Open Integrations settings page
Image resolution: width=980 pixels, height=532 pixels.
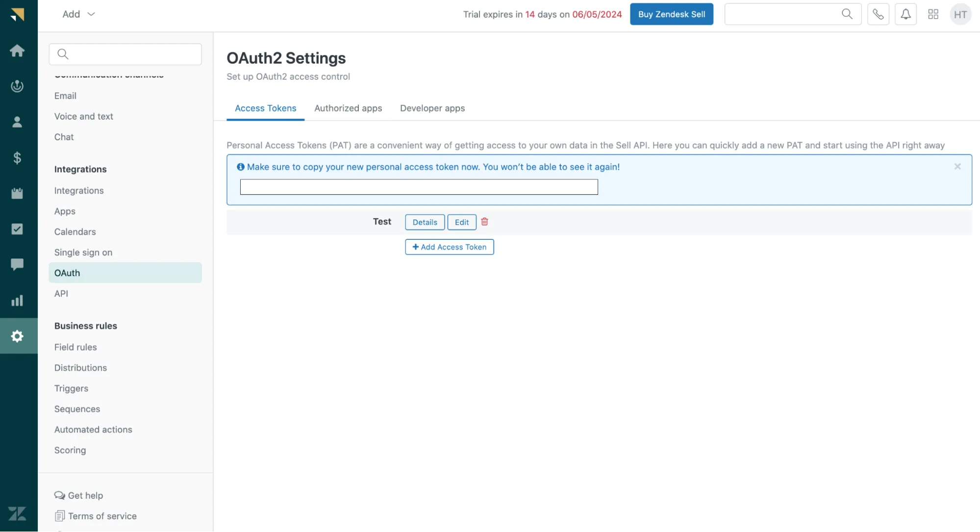click(79, 191)
